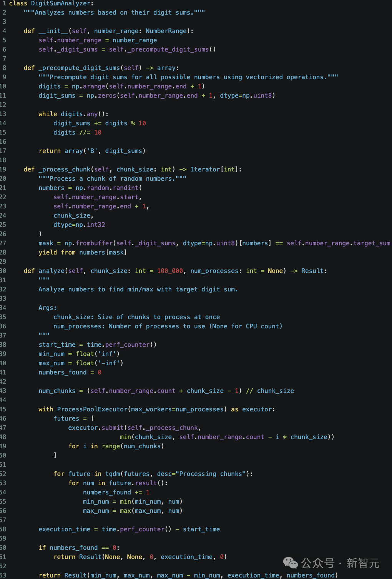Click the tqdm function call
The height and width of the screenshot is (579, 392).
click(113, 474)
